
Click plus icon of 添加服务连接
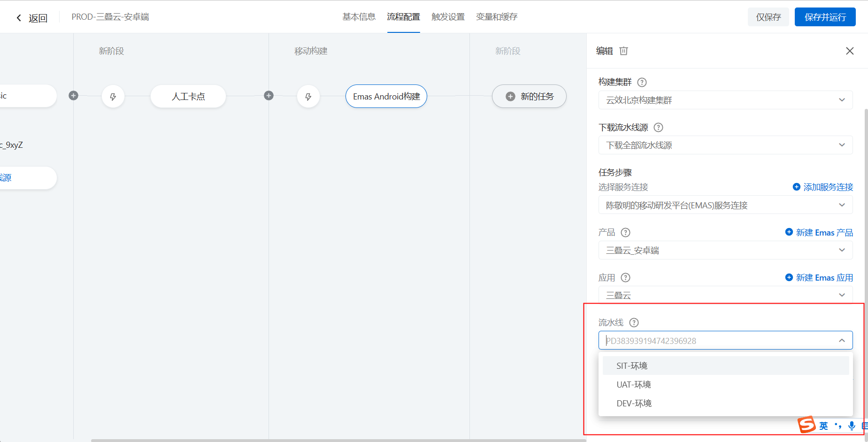pyautogui.click(x=796, y=187)
